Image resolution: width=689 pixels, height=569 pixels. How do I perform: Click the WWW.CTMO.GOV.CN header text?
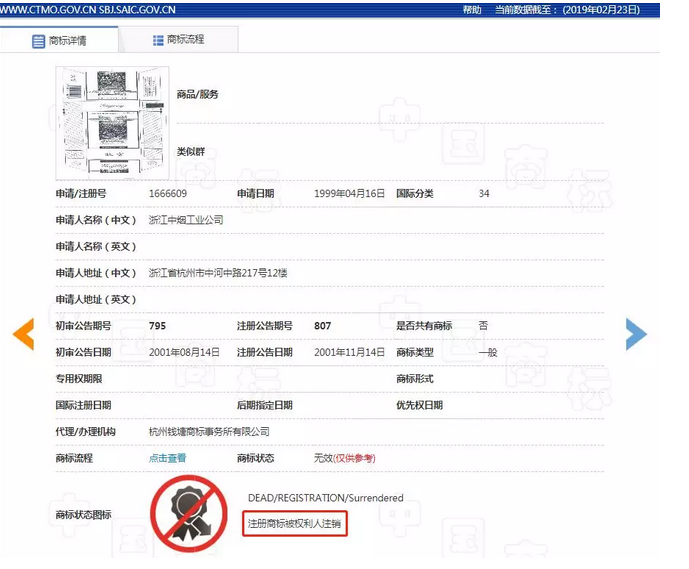pyautogui.click(x=48, y=10)
